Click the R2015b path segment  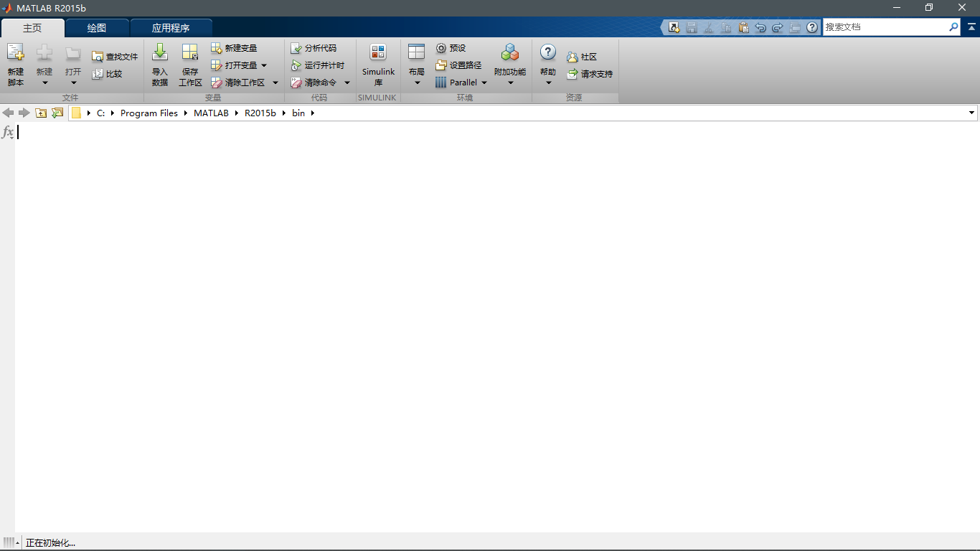pos(260,113)
